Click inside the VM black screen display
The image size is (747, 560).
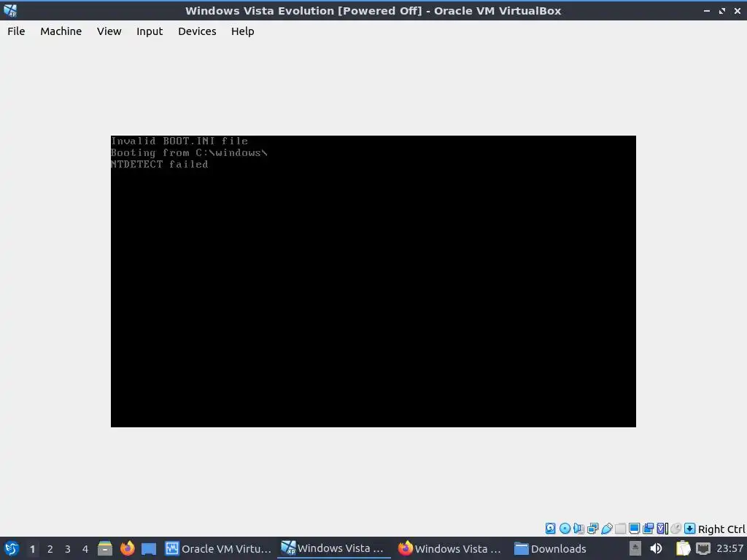[x=373, y=281]
